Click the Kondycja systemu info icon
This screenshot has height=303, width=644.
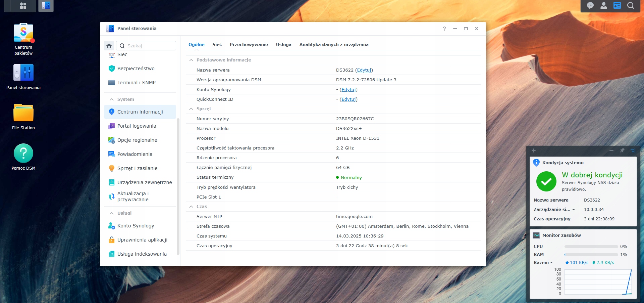(x=536, y=163)
